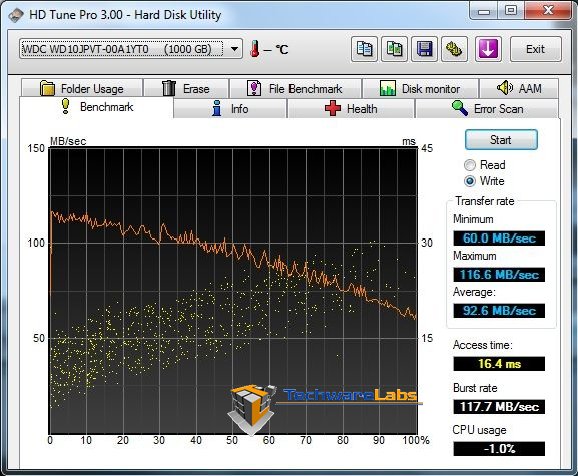This screenshot has width=578, height=476.
Task: Click the Exit button
Action: [536, 49]
